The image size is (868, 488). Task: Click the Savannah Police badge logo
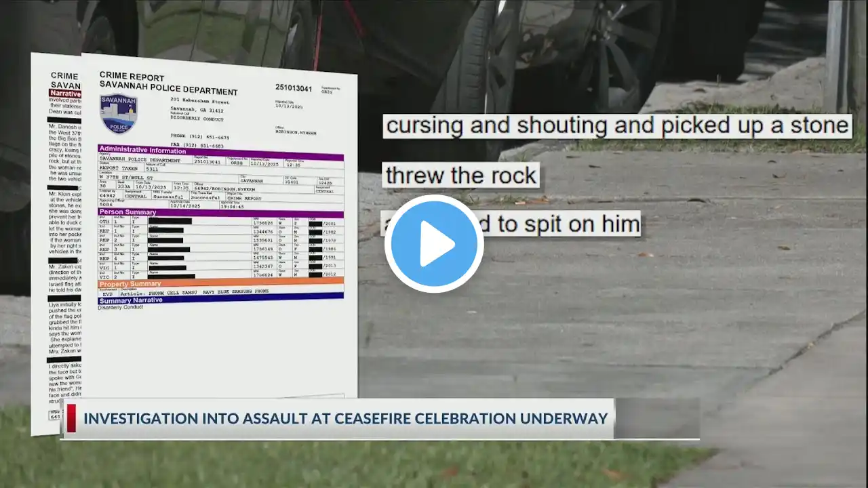(x=119, y=114)
